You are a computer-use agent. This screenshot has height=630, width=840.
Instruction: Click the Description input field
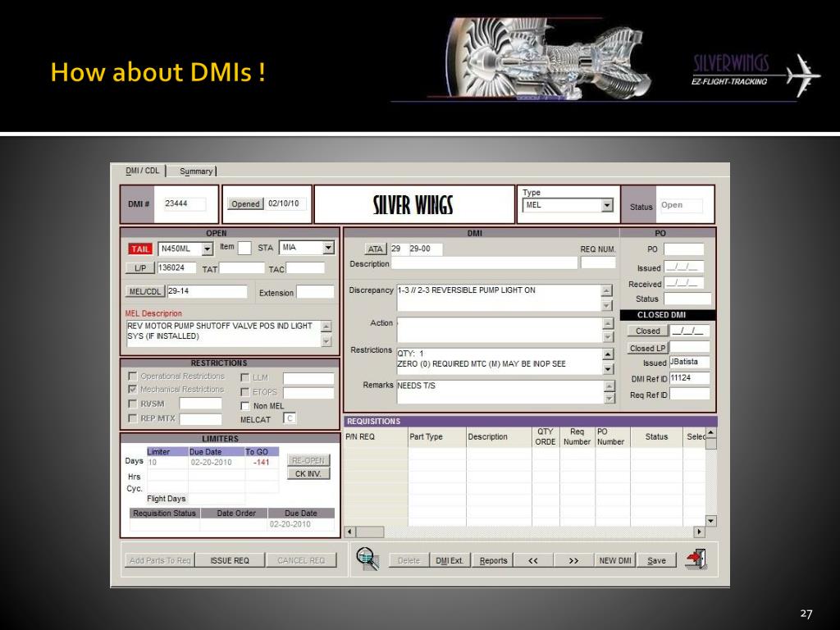tap(484, 263)
